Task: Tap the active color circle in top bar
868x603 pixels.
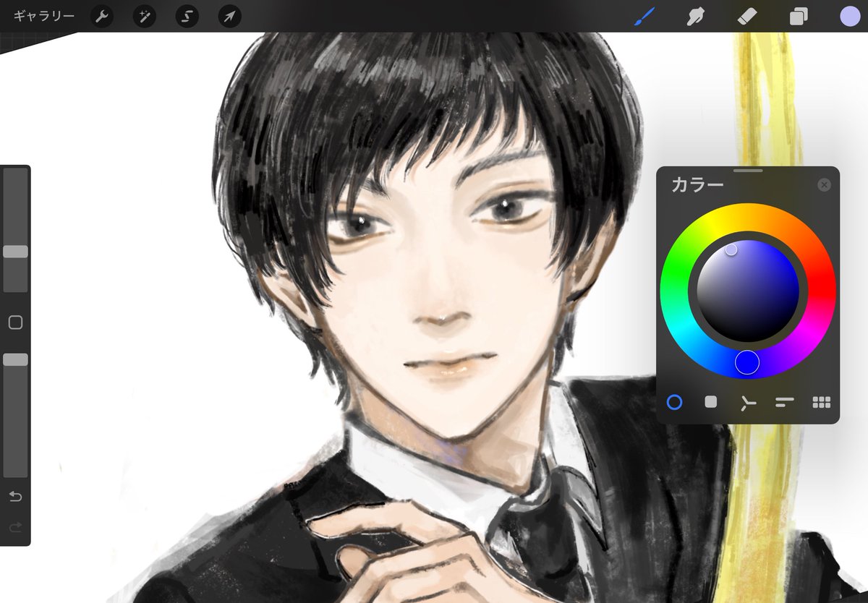Action: (851, 16)
